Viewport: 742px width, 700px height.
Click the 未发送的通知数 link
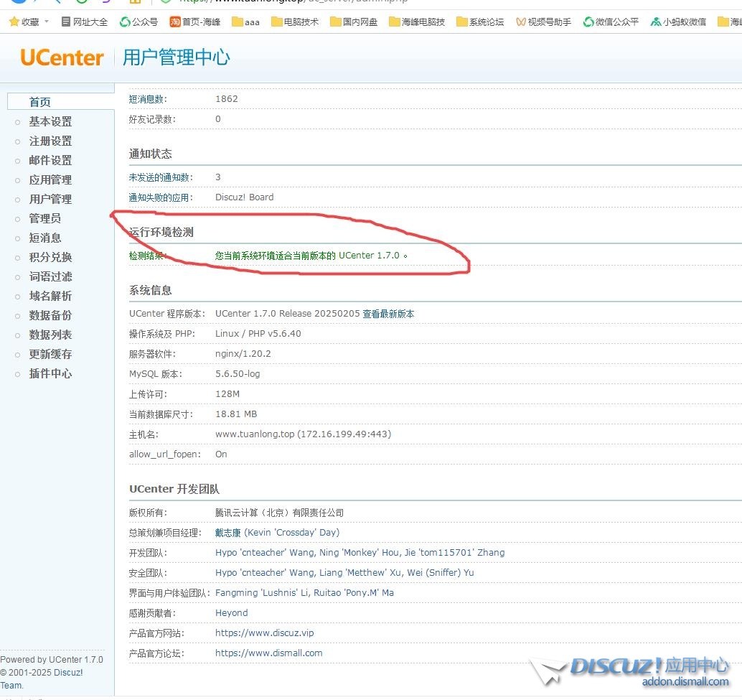[x=161, y=177]
